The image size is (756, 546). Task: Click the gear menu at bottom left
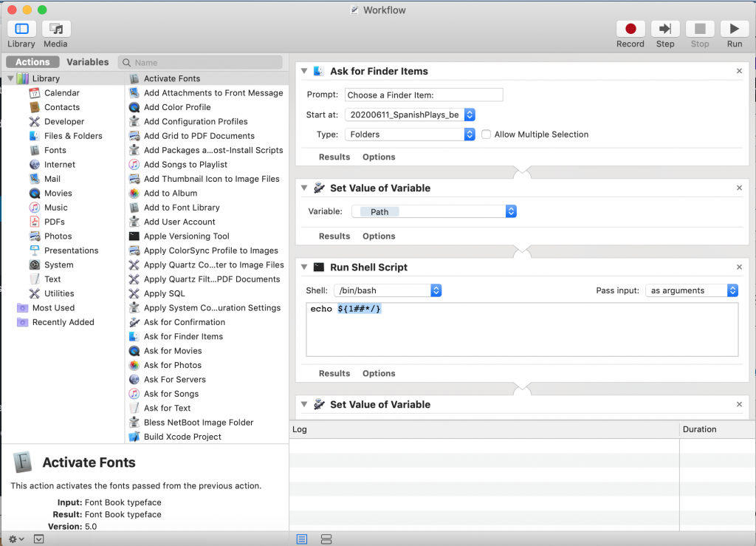click(x=16, y=539)
